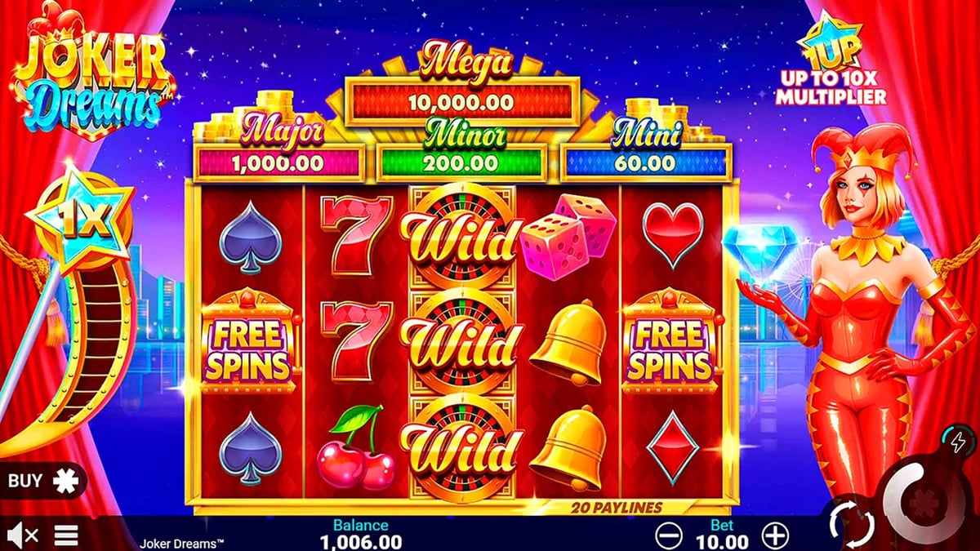Viewport: 980px width, 551px height.
Task: Click the Mini jackpot display
Action: click(x=645, y=153)
